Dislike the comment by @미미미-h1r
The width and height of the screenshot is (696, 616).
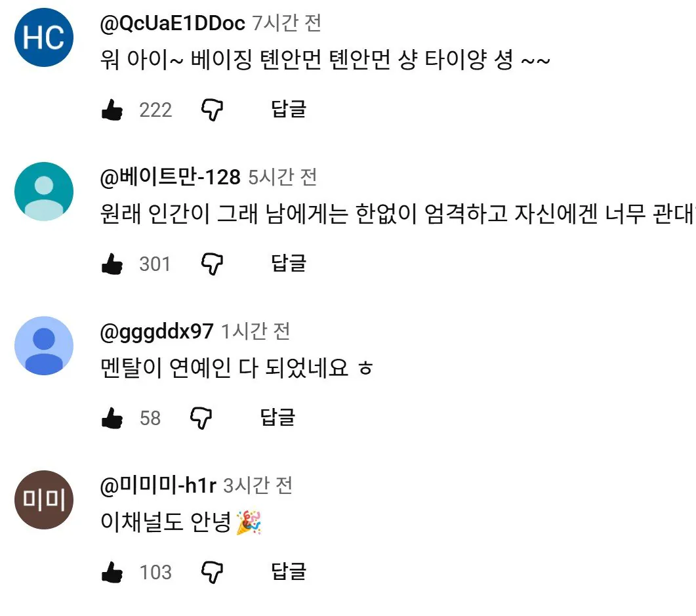pos(212,572)
